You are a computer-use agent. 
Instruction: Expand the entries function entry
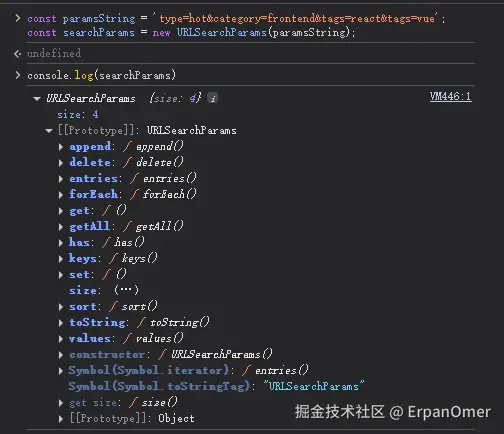click(x=61, y=179)
